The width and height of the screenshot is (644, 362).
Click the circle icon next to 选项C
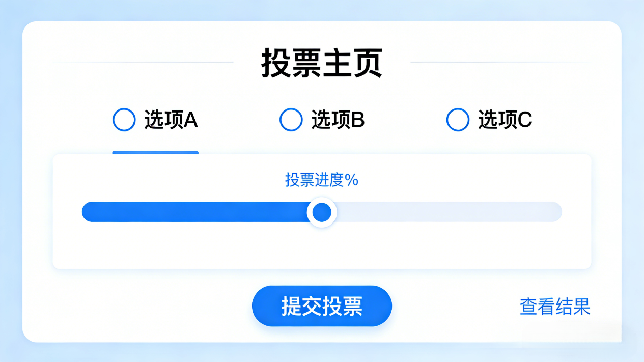(x=457, y=120)
